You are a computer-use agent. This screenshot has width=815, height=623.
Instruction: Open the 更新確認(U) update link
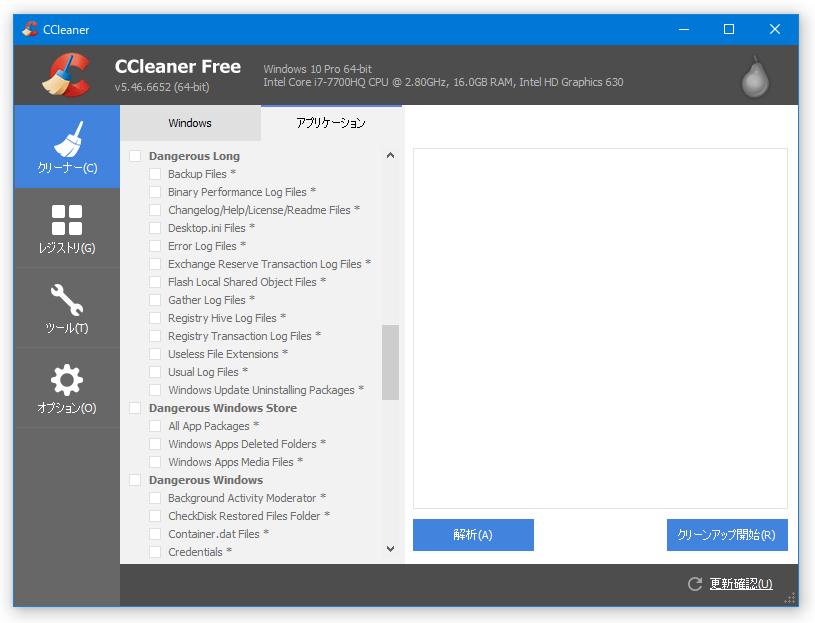coord(741,584)
